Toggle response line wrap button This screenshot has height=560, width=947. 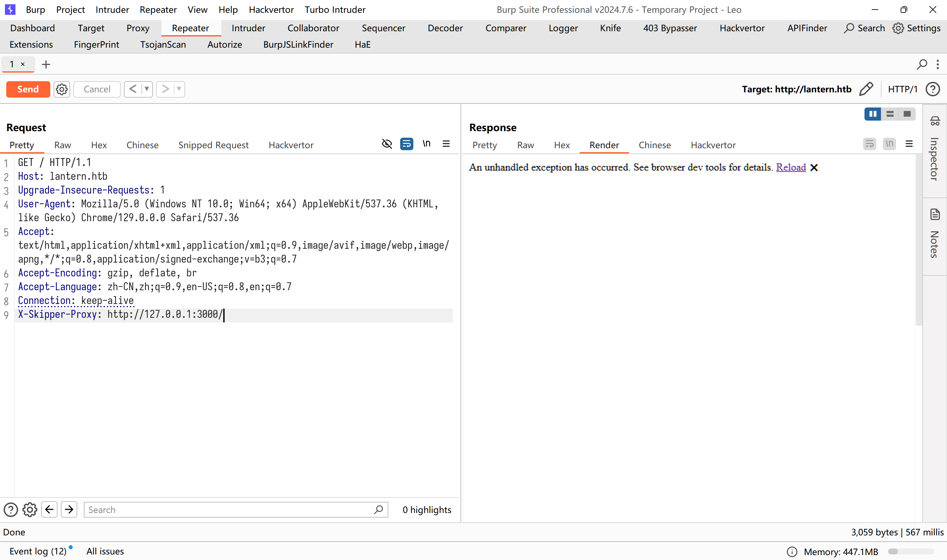(870, 144)
